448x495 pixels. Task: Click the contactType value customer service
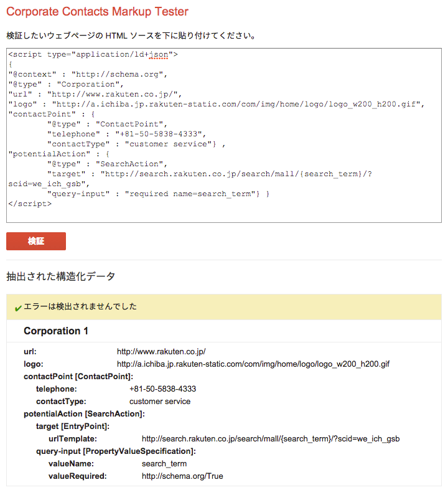click(x=160, y=401)
